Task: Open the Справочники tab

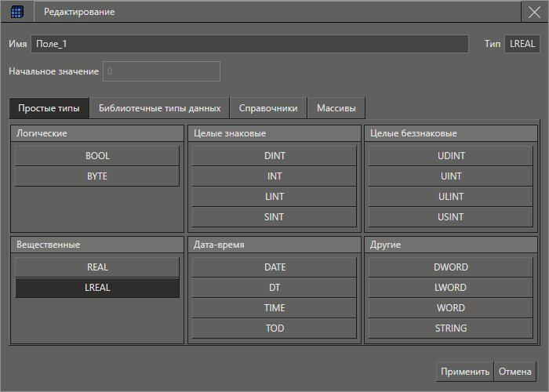Action: [268, 108]
